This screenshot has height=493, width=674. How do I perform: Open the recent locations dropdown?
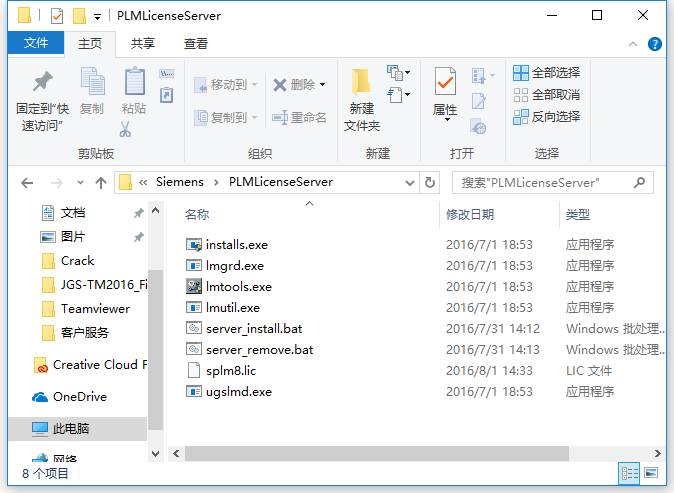(80, 183)
